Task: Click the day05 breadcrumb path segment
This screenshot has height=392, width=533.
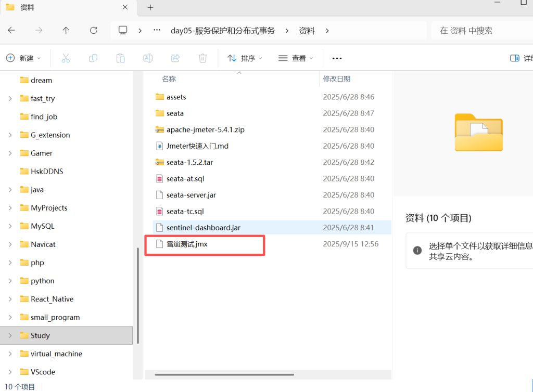Action: point(223,31)
